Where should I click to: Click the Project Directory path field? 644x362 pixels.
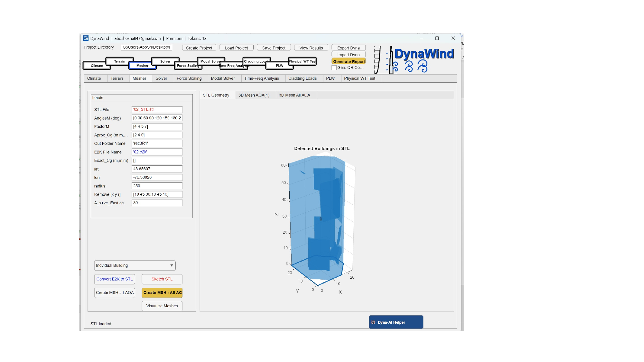pos(146,47)
